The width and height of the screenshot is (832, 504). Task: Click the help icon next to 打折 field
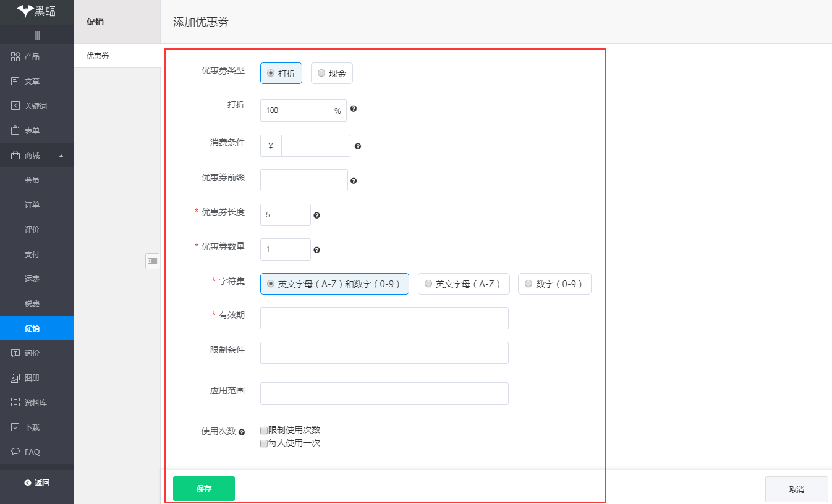(x=353, y=109)
